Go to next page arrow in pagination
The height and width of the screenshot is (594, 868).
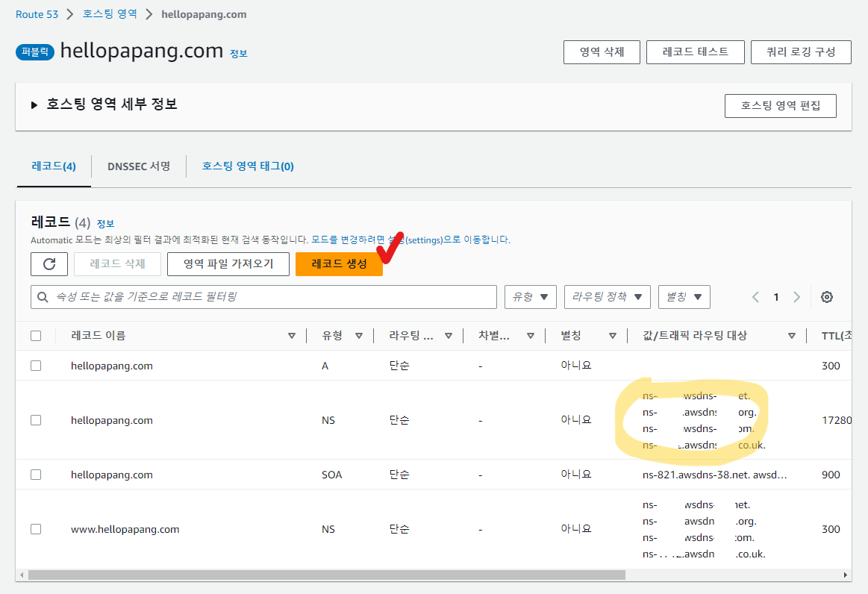click(796, 297)
